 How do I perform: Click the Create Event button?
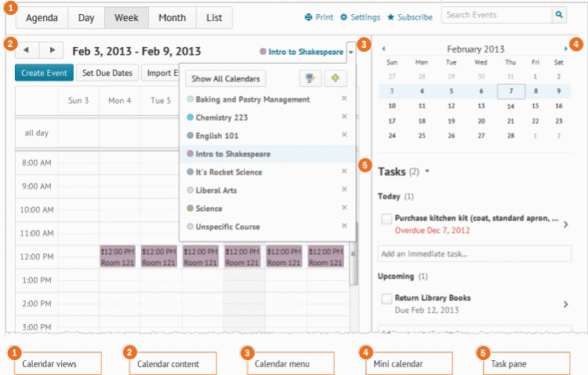(44, 73)
